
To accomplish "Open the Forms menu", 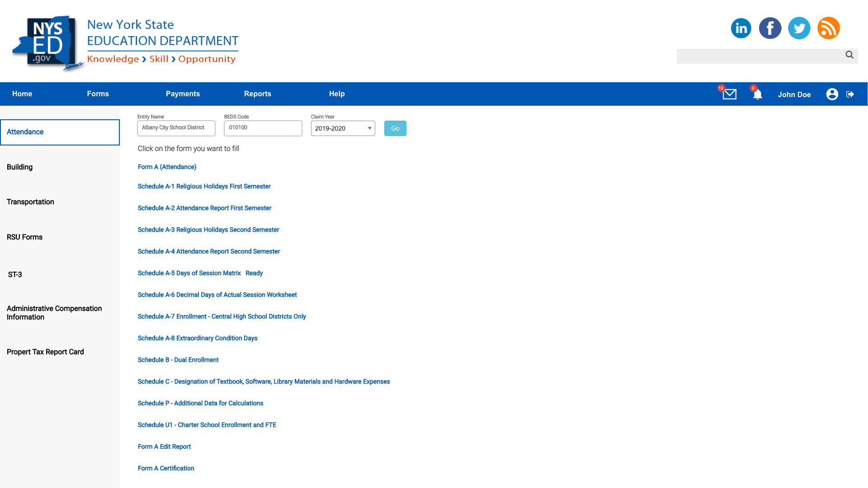I will pos(98,94).
